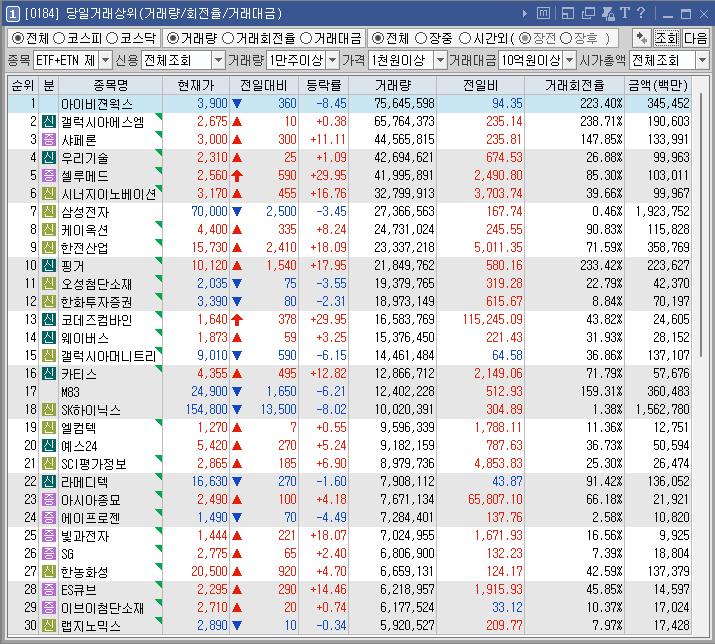
Task: Select the 코스닥 radio button
Action: (x=112, y=38)
